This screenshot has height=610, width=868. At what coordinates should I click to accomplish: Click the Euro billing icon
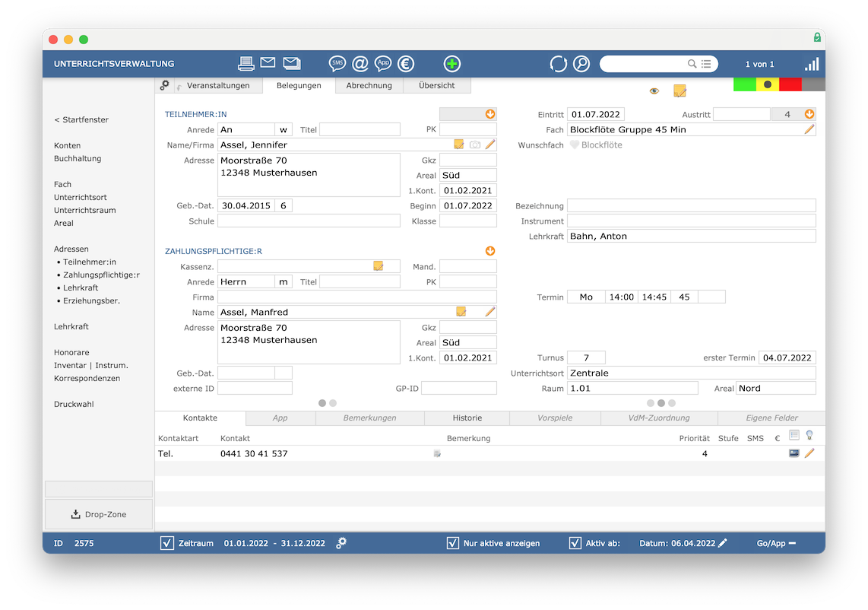[406, 64]
